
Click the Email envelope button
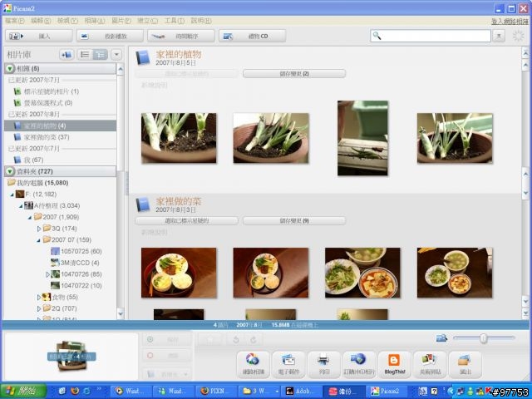point(288,364)
